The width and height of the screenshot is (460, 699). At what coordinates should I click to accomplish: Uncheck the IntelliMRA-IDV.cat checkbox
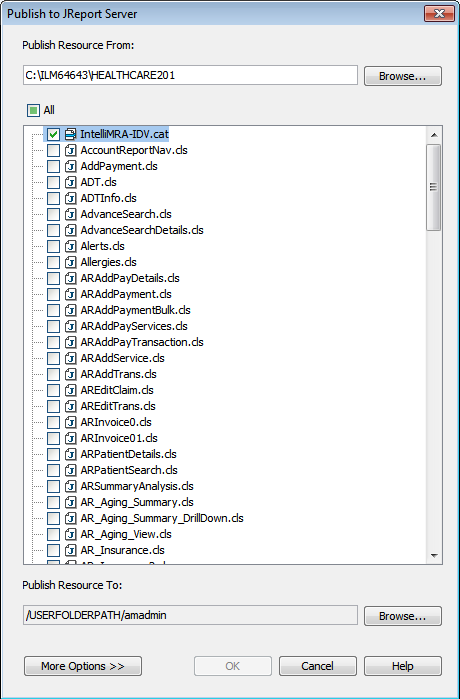coord(53,134)
